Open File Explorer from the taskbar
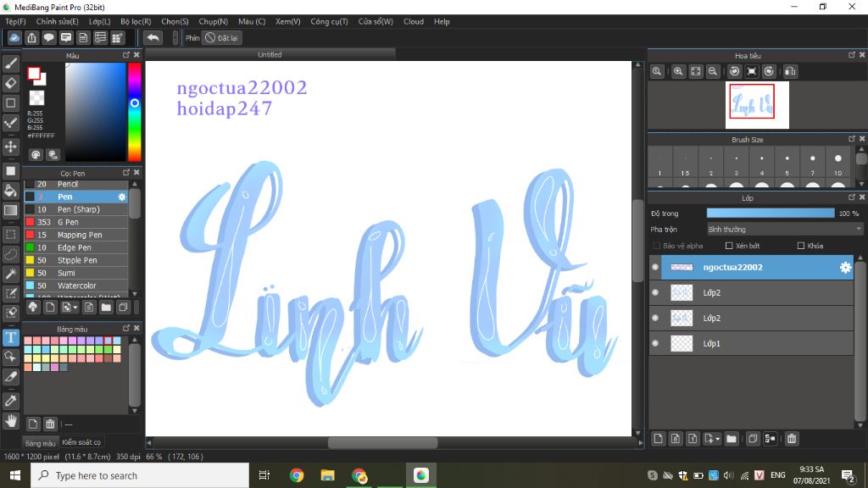Viewport: 868px width, 488px height. click(x=328, y=475)
